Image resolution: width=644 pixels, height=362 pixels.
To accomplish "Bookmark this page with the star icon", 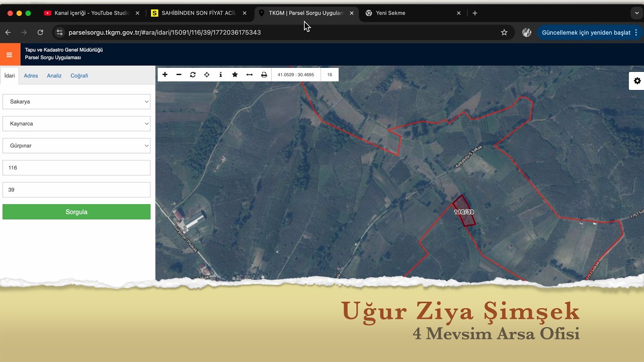I will click(x=504, y=32).
